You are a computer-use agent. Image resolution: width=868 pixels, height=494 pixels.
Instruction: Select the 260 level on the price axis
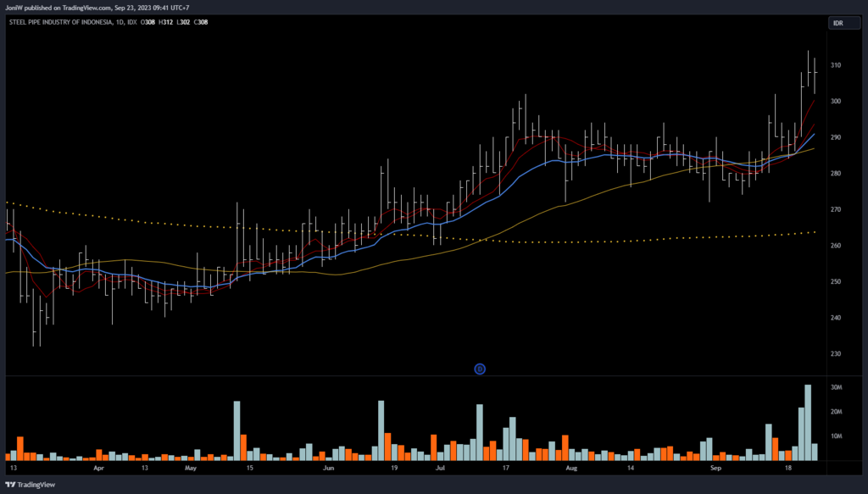[836, 246]
